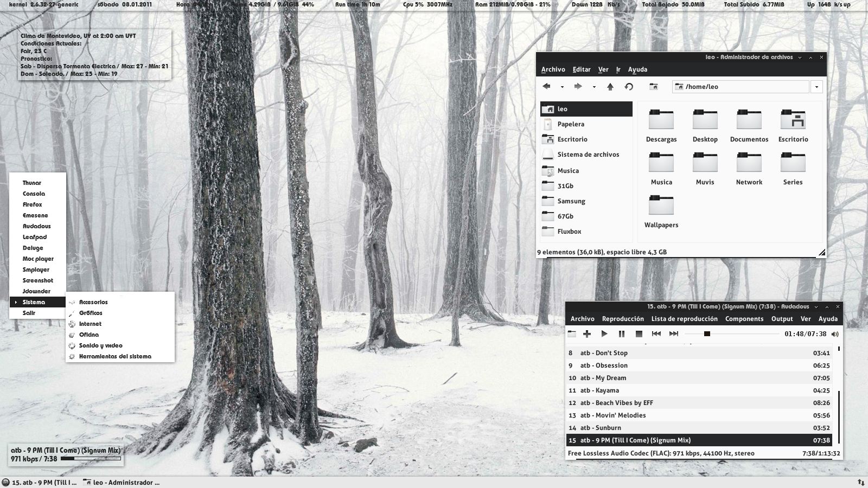868x488 pixels.
Task: Go forward in the file manager toolbar
Action: pyautogui.click(x=578, y=86)
